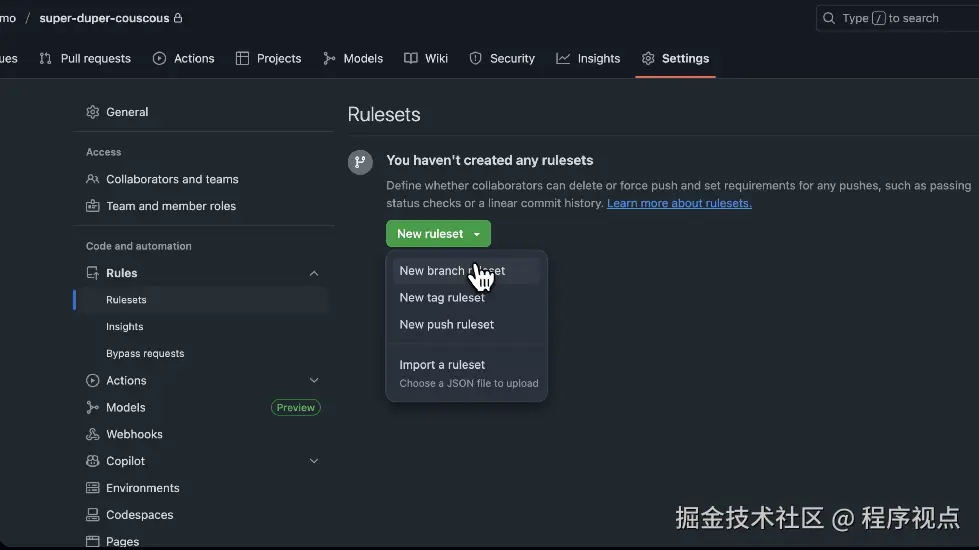Collapse the Rules section chevron
Screen dimensions: 979x550
coord(314,273)
